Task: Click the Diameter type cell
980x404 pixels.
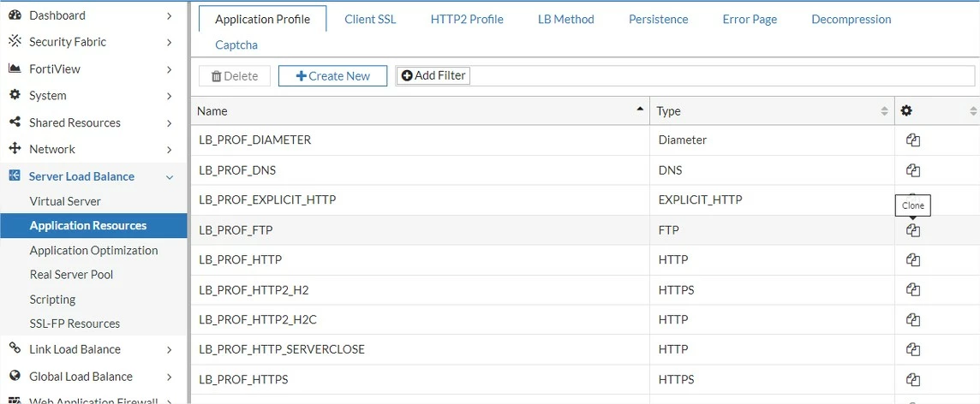Action: click(x=772, y=140)
